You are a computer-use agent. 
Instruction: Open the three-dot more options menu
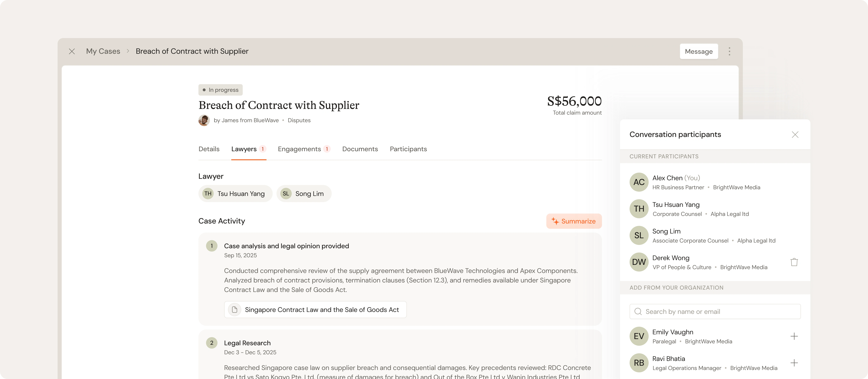730,51
